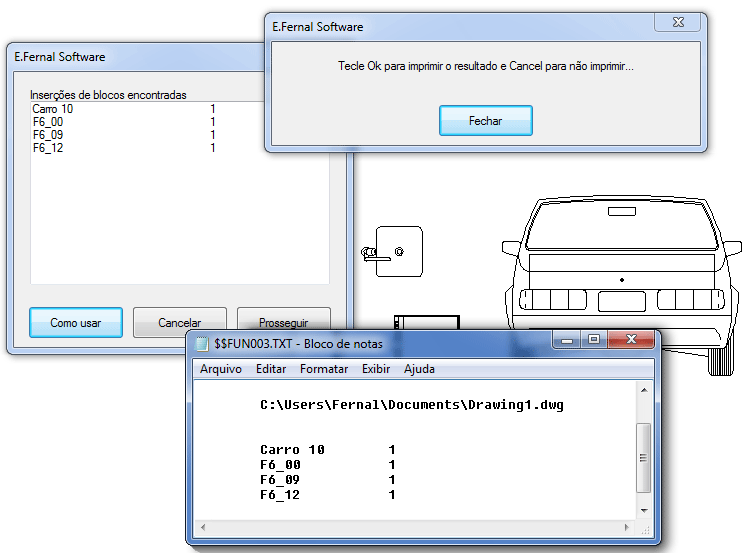Click the Prosseguir button
Image resolution: width=746 pixels, height=553 pixels.
(284, 318)
